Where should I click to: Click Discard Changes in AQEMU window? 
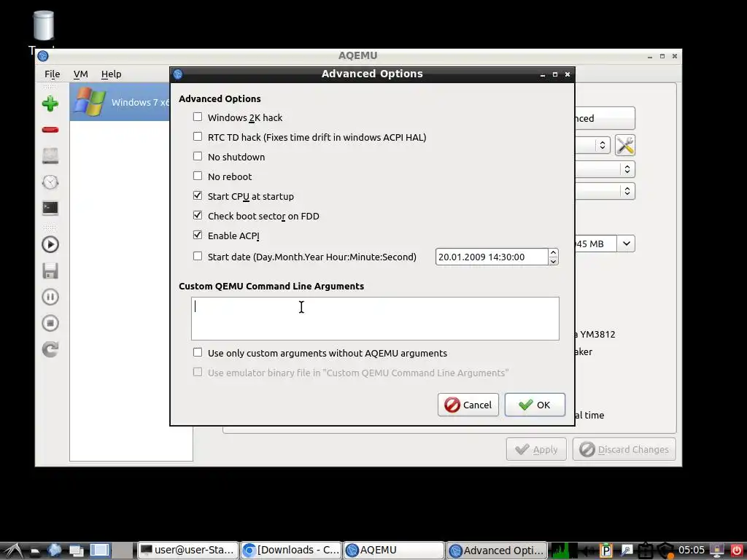(x=624, y=449)
